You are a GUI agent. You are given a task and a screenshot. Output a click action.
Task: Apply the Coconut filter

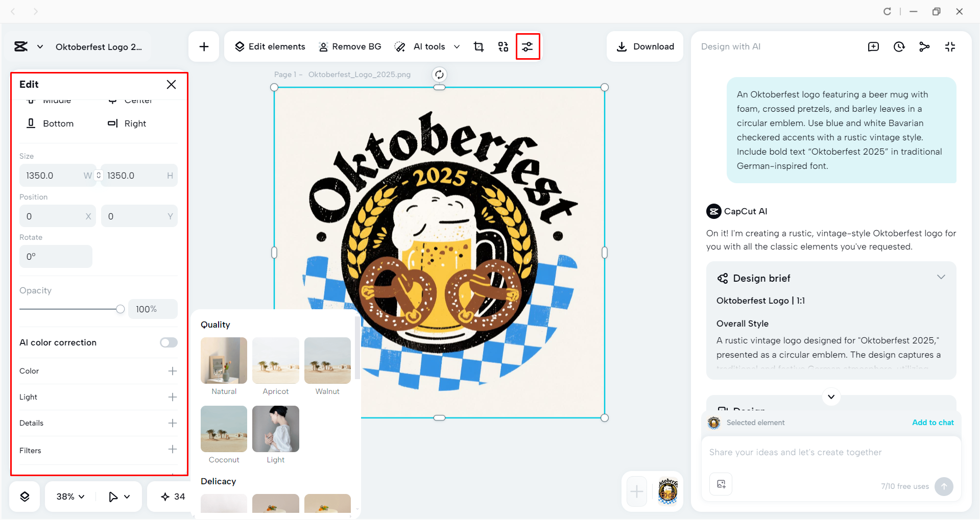(224, 429)
